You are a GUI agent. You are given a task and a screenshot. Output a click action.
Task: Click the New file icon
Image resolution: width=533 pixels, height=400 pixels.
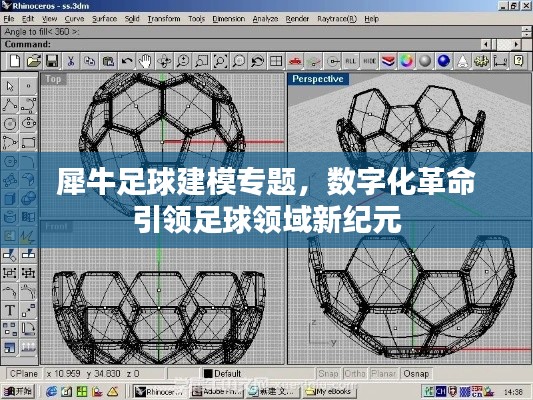[x=15, y=61]
